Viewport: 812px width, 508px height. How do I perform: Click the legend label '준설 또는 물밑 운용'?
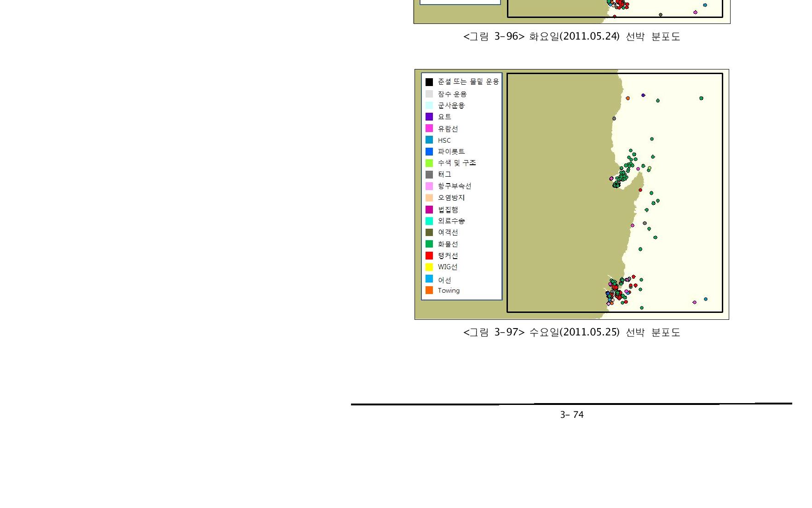coord(468,81)
